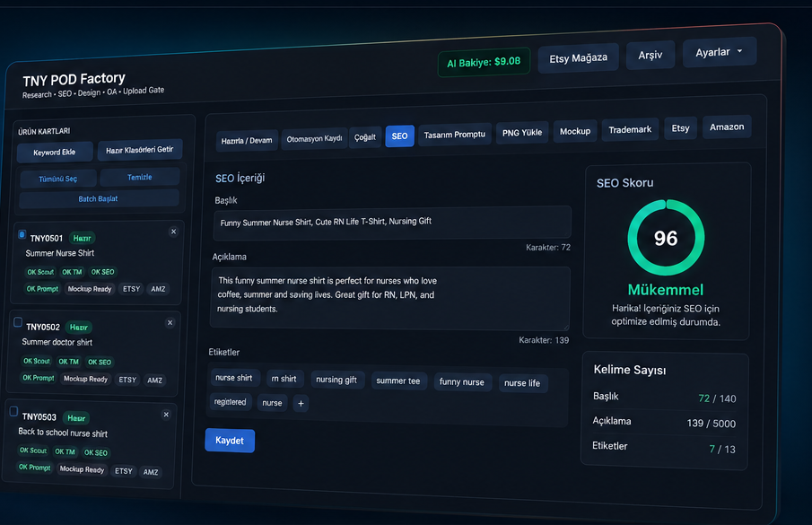
Task: Click OK SEO badge on TNY0501
Action: point(102,272)
